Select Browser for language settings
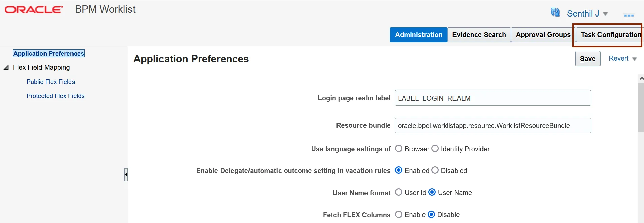 (x=399, y=149)
